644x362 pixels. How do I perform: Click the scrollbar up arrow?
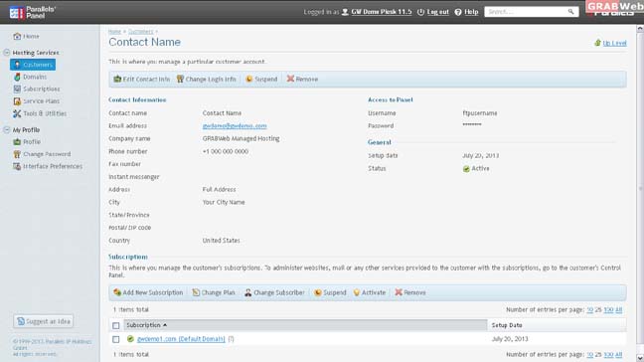click(x=640, y=29)
